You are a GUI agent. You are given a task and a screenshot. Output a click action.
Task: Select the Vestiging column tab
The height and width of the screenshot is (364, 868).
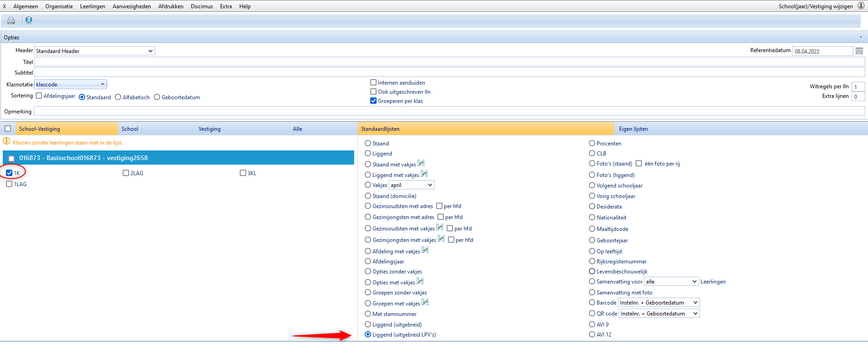(210, 129)
